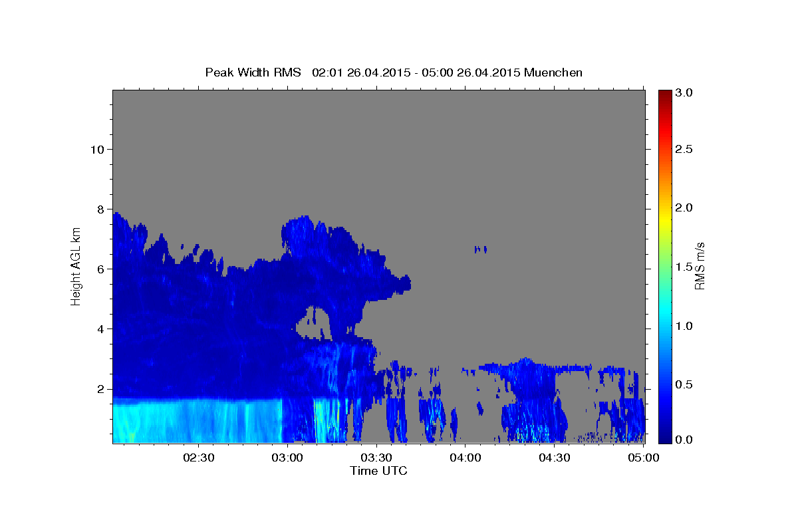Click the '03:00' time axis label
Viewport: 798px width, 532px height.
pos(288,458)
